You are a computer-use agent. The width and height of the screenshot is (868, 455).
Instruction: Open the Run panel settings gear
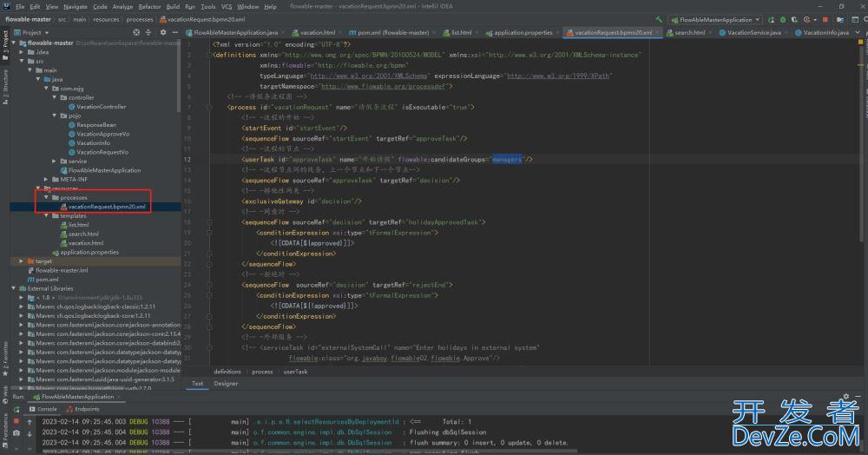(x=845, y=396)
